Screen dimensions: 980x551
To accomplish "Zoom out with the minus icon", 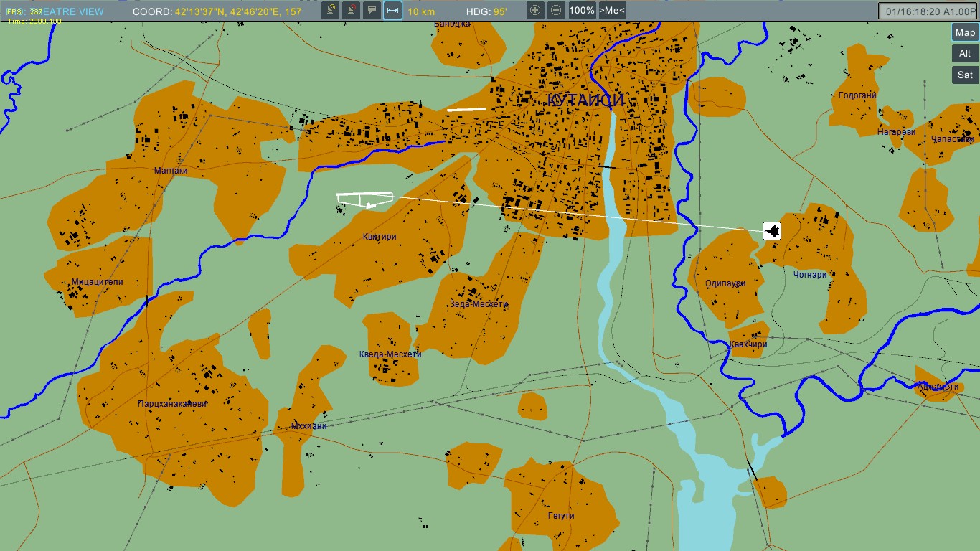I will (556, 11).
